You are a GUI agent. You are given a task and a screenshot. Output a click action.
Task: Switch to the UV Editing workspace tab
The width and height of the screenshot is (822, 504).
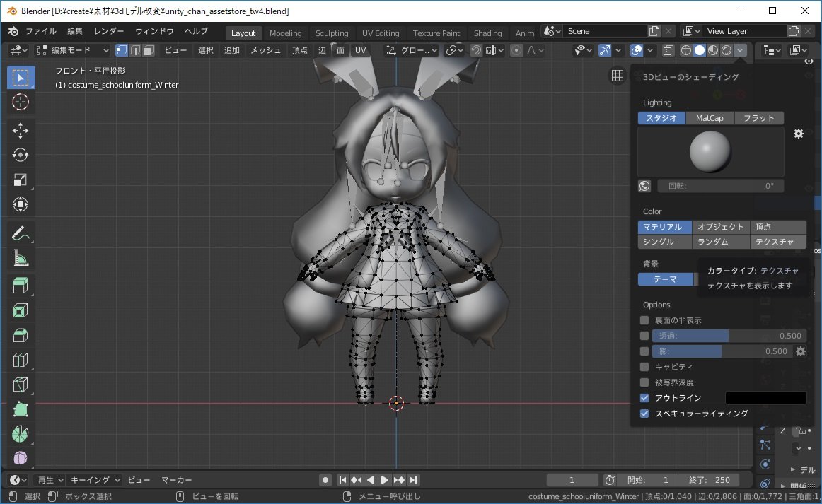381,33
